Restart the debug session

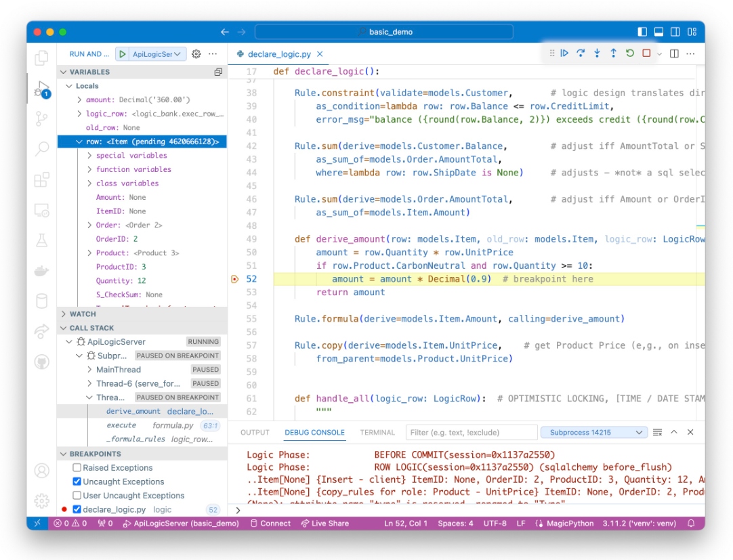(630, 53)
